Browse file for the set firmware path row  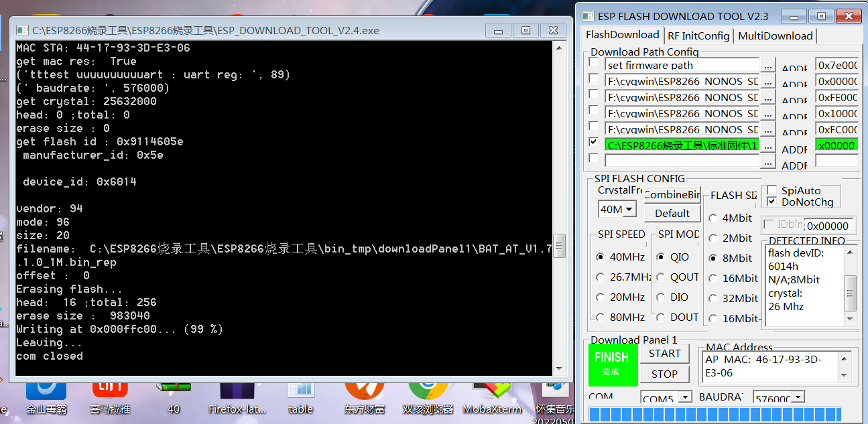(x=767, y=65)
